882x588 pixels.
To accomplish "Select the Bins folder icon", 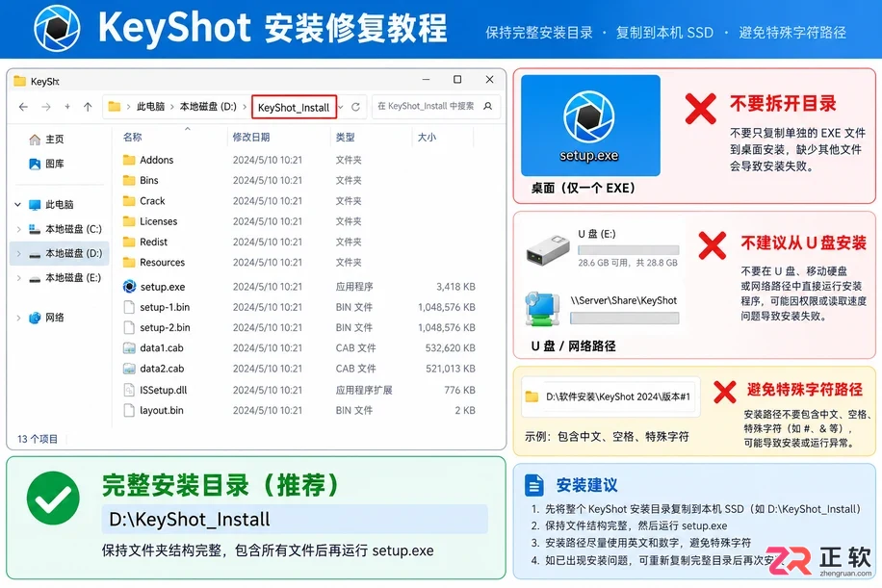I will pos(129,181).
